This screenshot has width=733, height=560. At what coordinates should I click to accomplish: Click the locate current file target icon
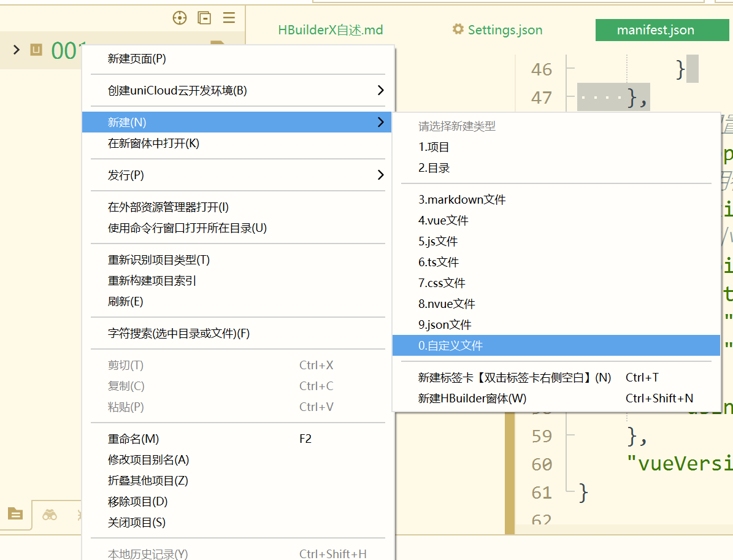point(180,18)
